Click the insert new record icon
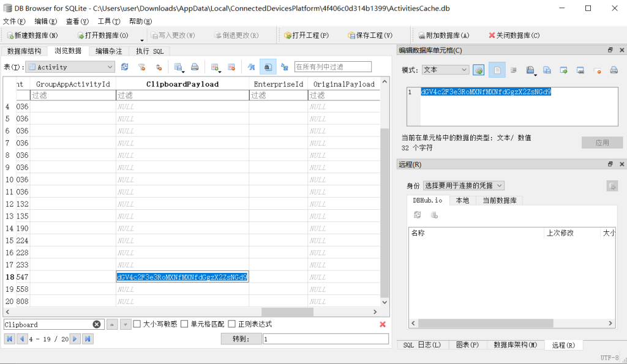 click(x=215, y=67)
